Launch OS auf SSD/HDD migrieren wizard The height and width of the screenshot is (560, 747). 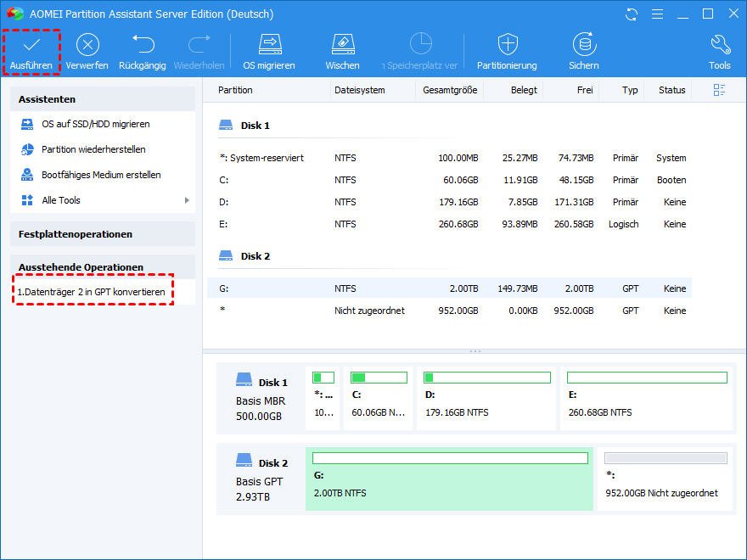95,124
